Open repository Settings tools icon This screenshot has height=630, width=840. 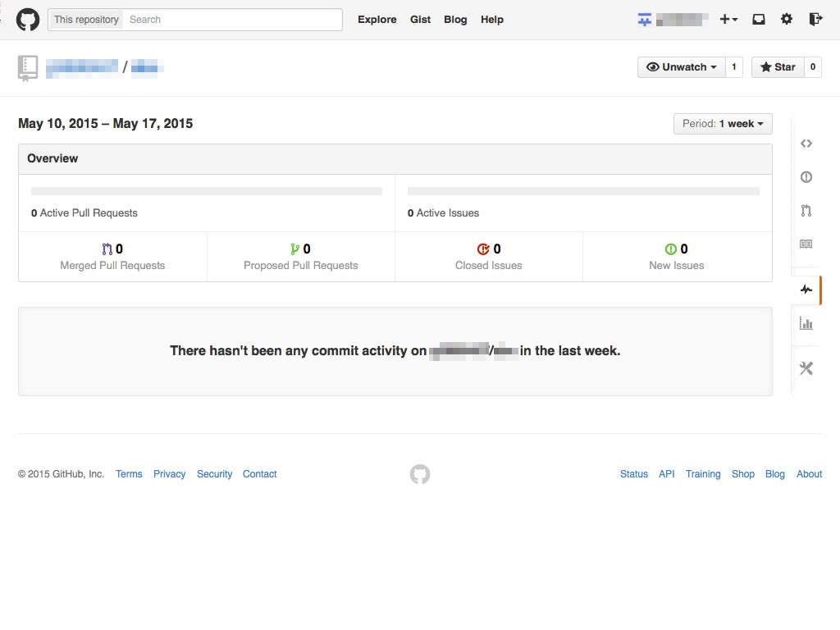click(806, 368)
